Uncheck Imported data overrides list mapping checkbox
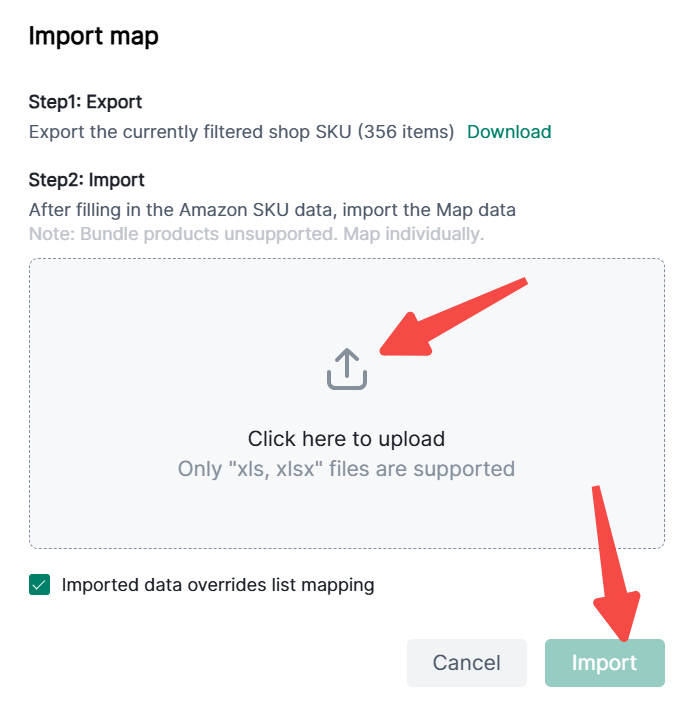 [40, 585]
